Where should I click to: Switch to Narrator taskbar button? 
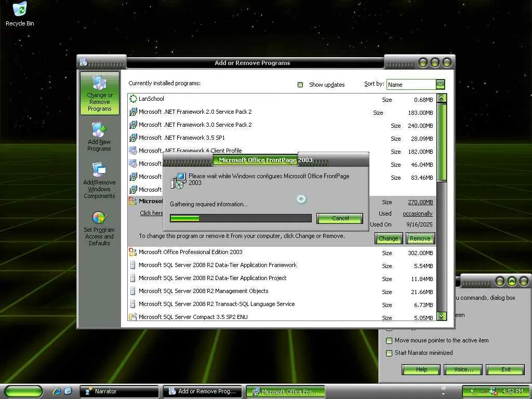(119, 392)
